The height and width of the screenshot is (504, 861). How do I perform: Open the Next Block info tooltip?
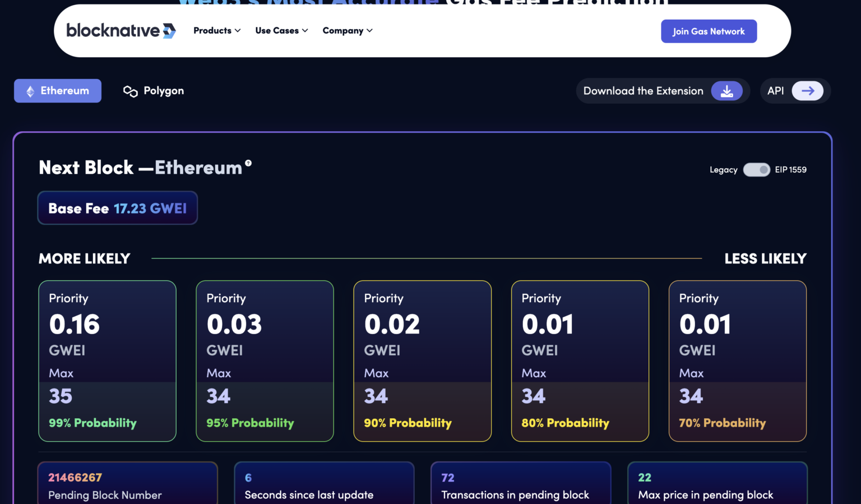[248, 162]
